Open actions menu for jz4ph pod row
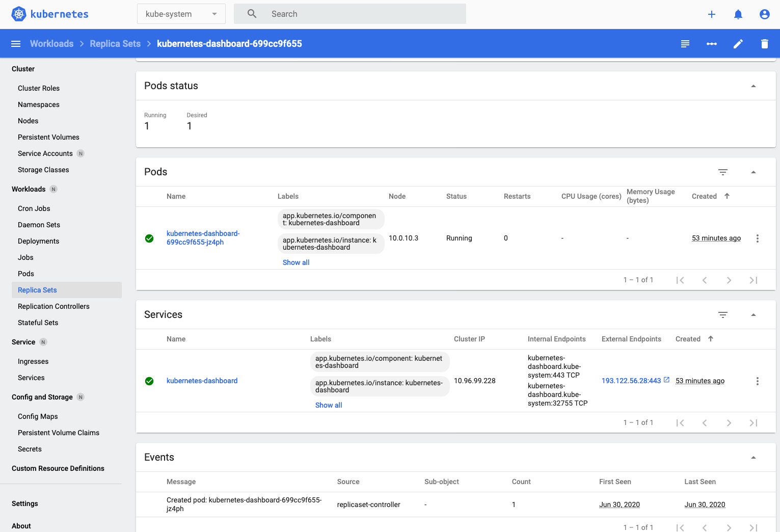780x532 pixels. click(x=758, y=238)
